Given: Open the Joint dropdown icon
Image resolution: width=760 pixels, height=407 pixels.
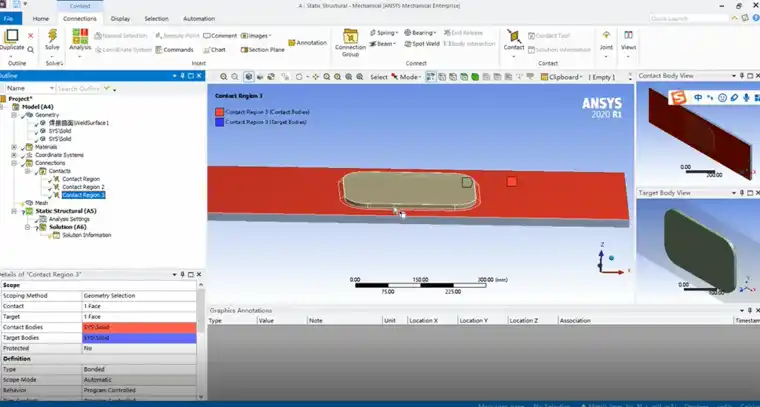Looking at the screenshot, I should (x=606, y=35).
